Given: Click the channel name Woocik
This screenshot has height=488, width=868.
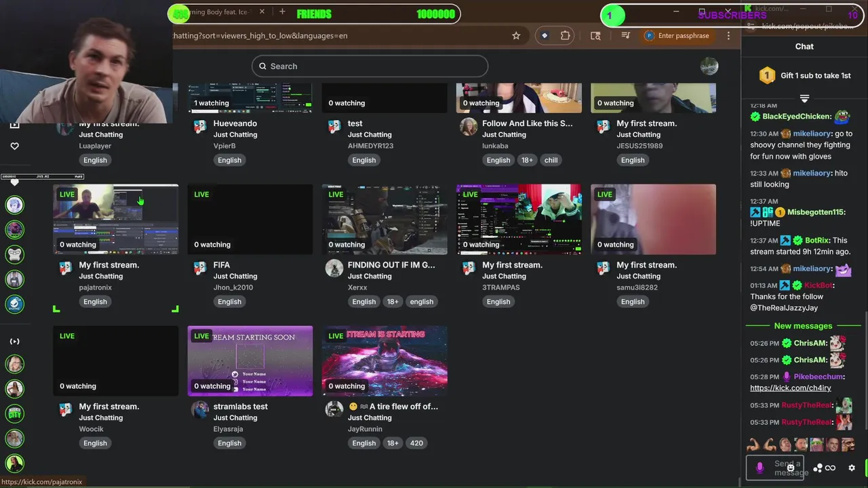Looking at the screenshot, I should pyautogui.click(x=91, y=429).
